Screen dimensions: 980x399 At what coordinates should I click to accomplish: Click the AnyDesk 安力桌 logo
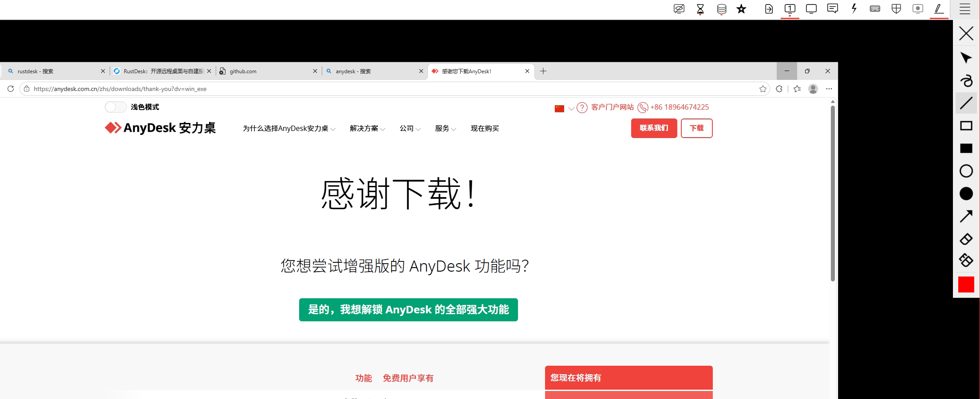pyautogui.click(x=160, y=128)
